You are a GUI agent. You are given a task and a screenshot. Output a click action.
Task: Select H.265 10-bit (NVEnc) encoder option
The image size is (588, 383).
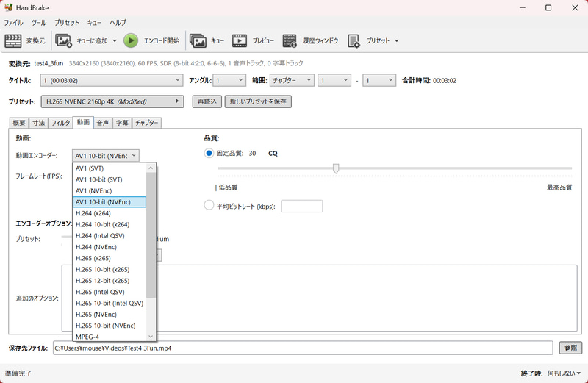109,326
